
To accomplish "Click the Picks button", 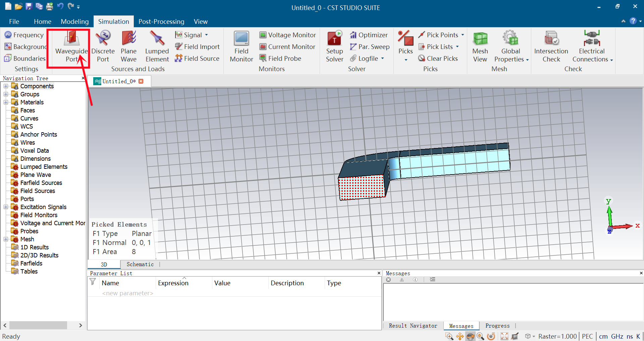I will click(406, 47).
